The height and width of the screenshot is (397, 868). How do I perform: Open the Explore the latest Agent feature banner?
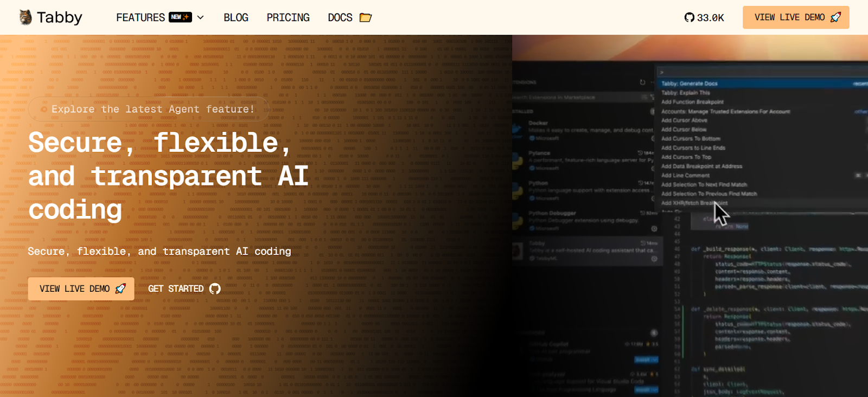coord(149,109)
